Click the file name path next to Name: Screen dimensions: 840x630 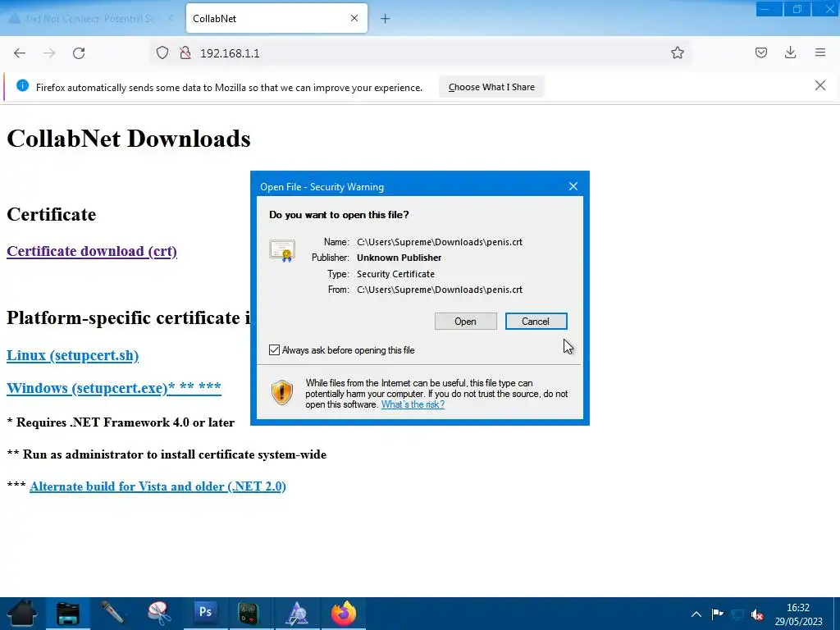440,242
